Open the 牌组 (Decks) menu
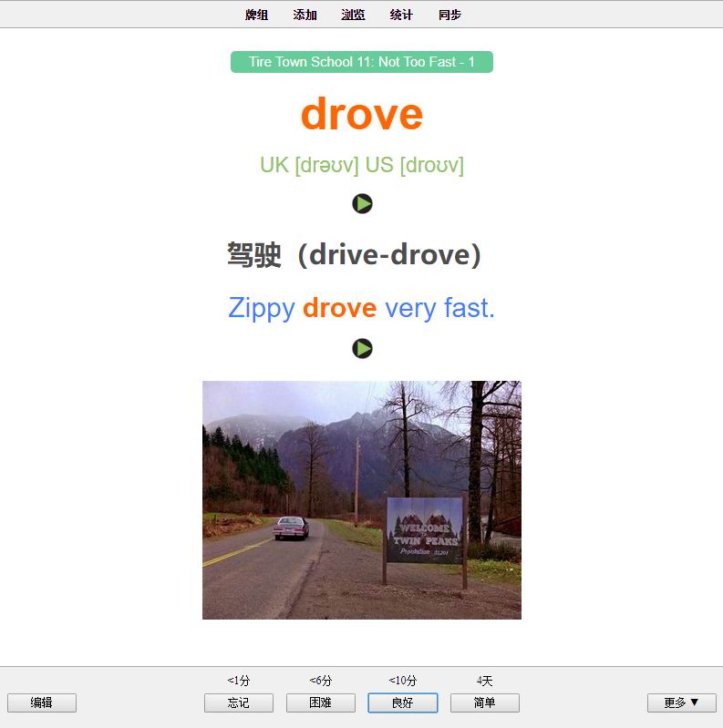 pyautogui.click(x=256, y=15)
